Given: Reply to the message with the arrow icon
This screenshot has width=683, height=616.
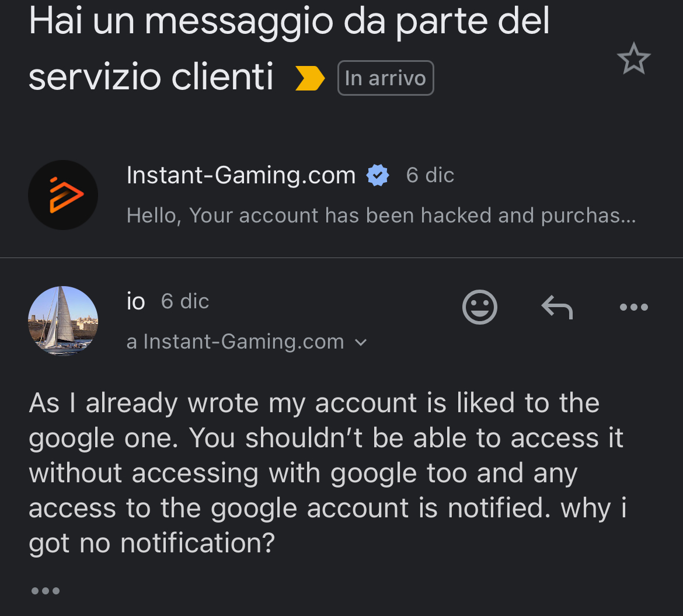Looking at the screenshot, I should 556,307.
